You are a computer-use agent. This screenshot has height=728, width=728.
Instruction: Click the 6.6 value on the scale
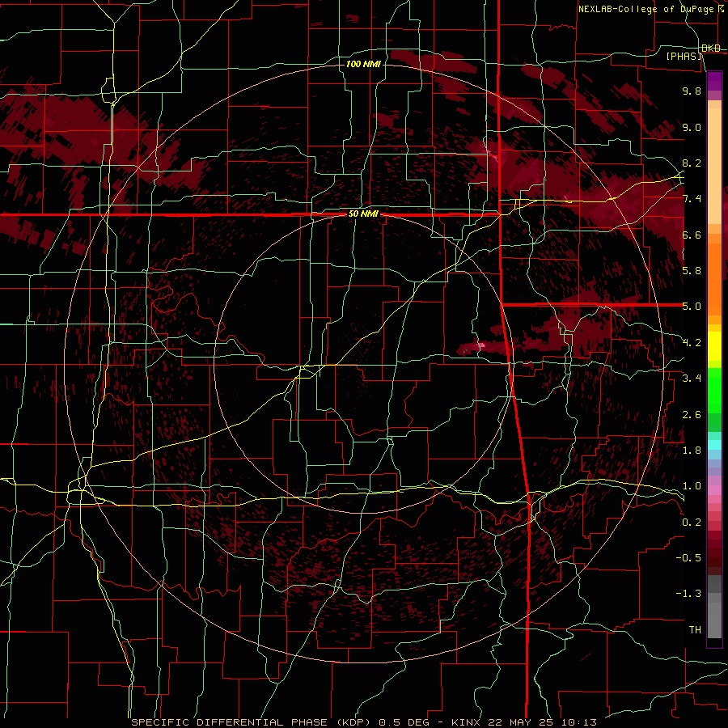tap(692, 235)
